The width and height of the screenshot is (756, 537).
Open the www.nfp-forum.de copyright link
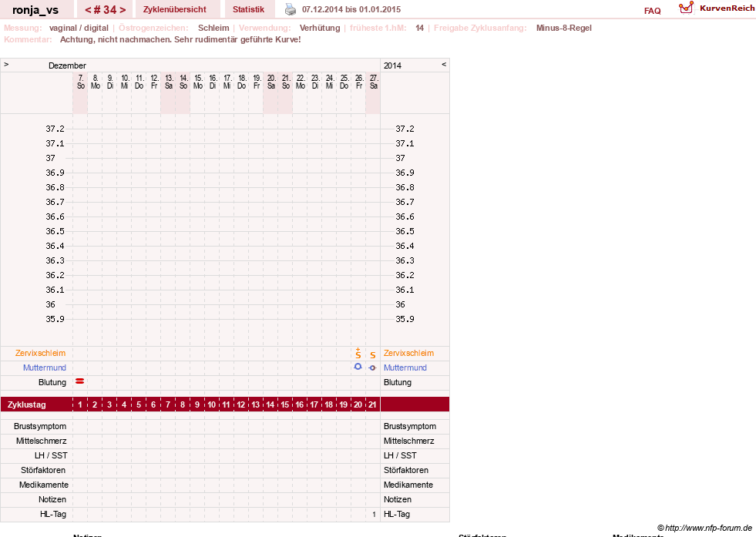click(705, 528)
